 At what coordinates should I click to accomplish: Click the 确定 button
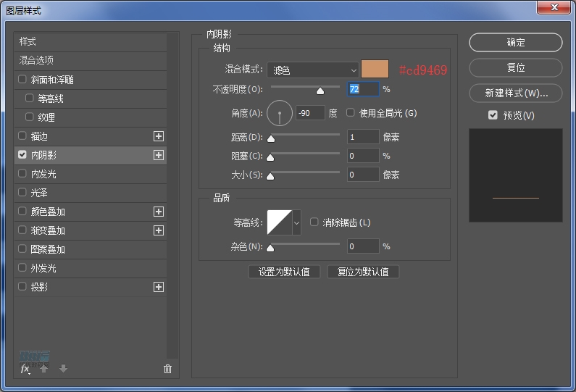[515, 43]
